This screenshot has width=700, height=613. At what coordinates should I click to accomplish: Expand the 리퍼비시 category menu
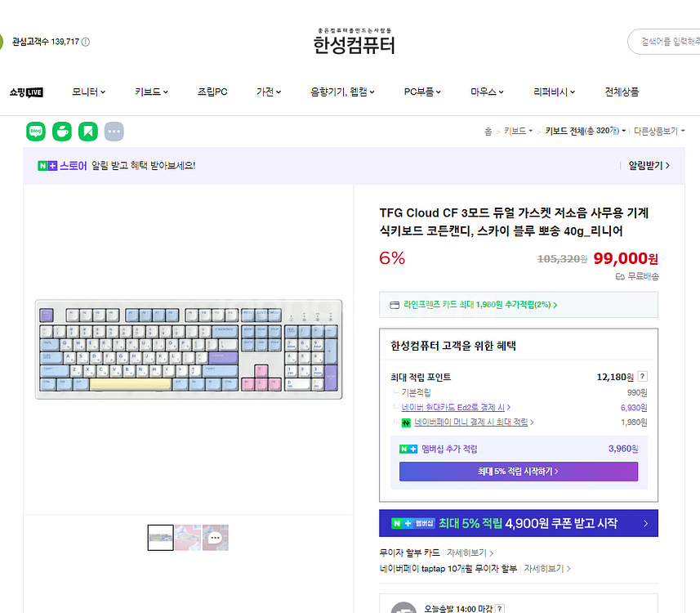coord(555,92)
